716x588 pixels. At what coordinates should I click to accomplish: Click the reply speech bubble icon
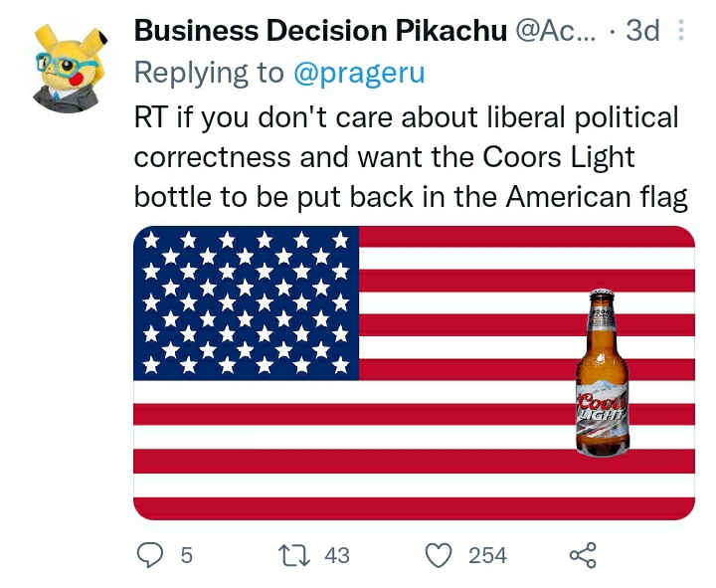pyautogui.click(x=149, y=554)
